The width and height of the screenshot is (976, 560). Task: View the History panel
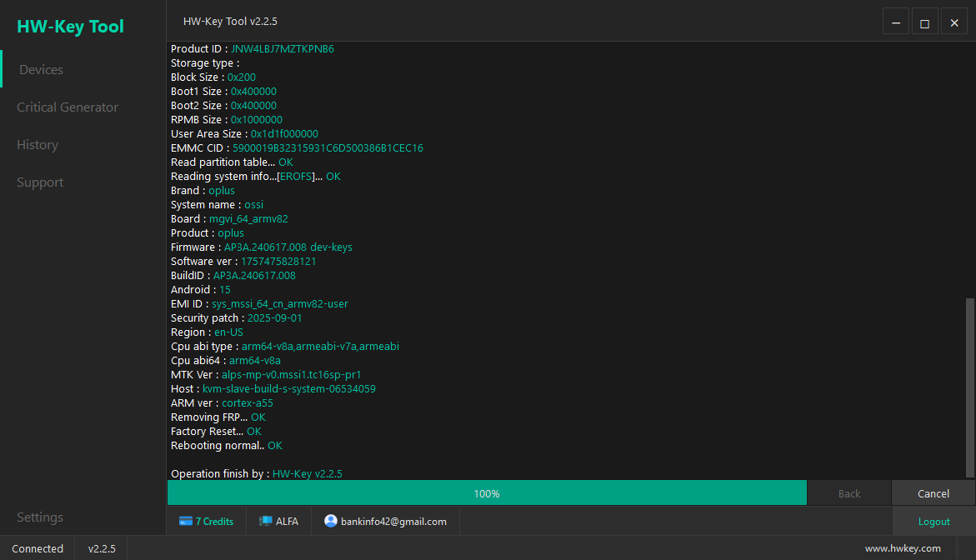[x=38, y=144]
